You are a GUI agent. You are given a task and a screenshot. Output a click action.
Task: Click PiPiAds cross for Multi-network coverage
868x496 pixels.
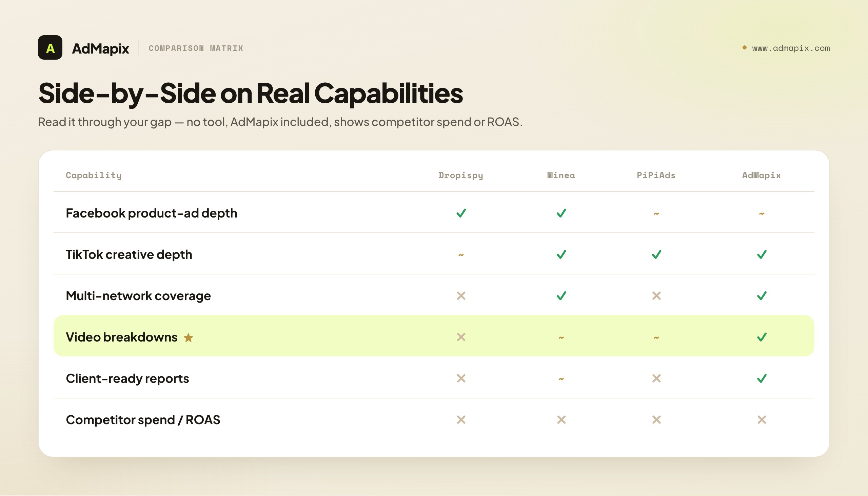(656, 296)
